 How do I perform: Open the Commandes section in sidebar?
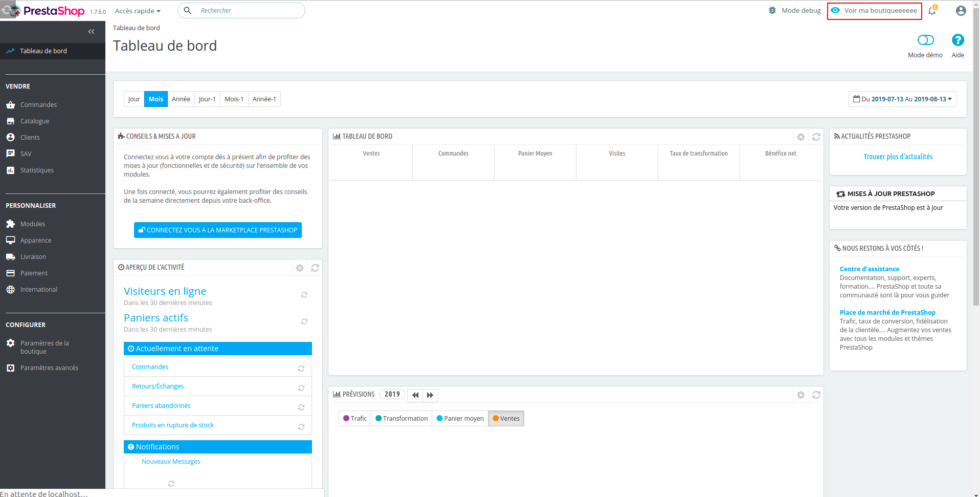(11, 104)
